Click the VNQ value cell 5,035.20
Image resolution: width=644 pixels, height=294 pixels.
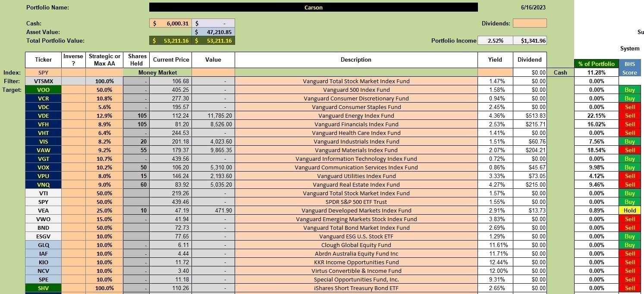click(213, 185)
